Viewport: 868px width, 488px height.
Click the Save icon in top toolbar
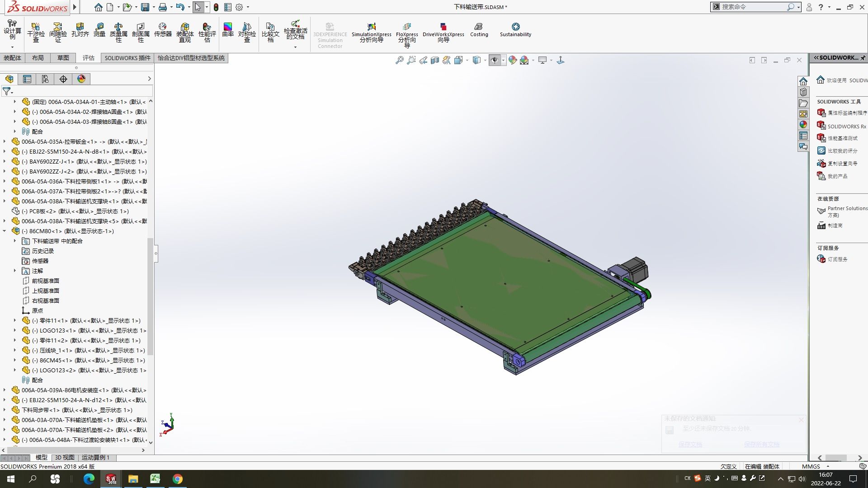pyautogui.click(x=145, y=7)
